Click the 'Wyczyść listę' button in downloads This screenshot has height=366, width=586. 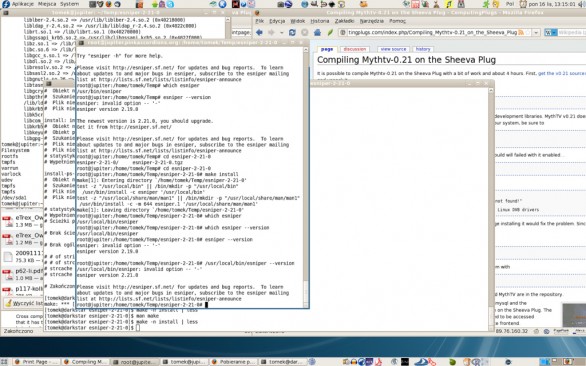click(x=24, y=303)
